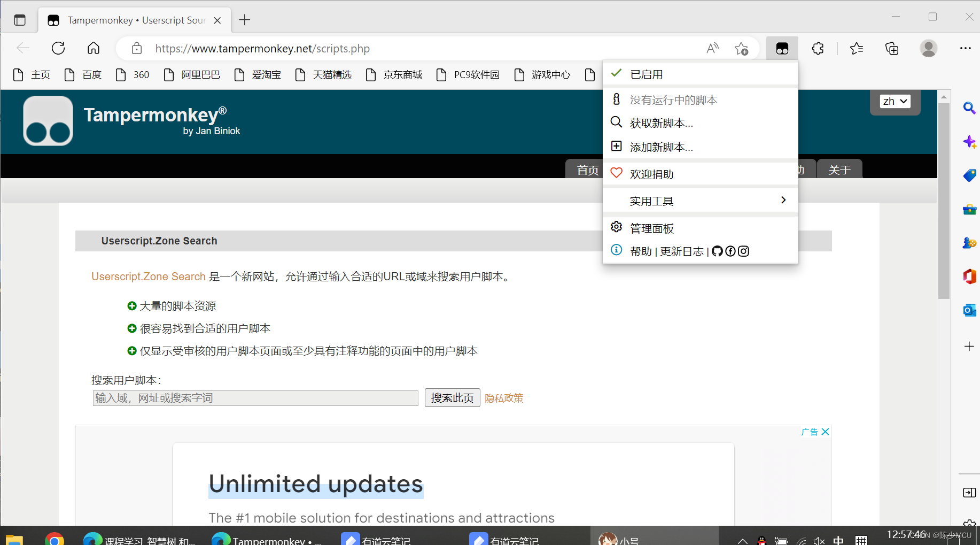Open the 课程学习 Edge taskbar window

tap(140, 538)
